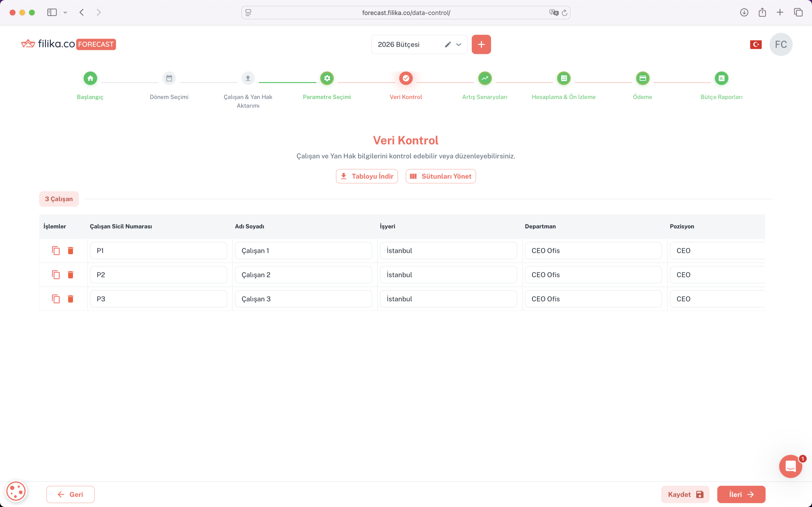The height and width of the screenshot is (507, 812).
Task: Click the Tabloyu İndir button
Action: tap(367, 176)
